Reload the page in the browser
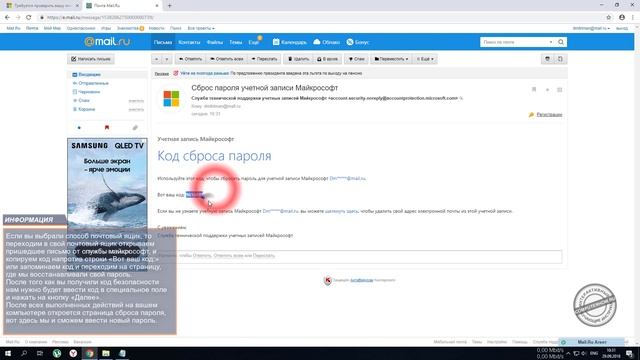This screenshot has width=640, height=360. pos(28,18)
